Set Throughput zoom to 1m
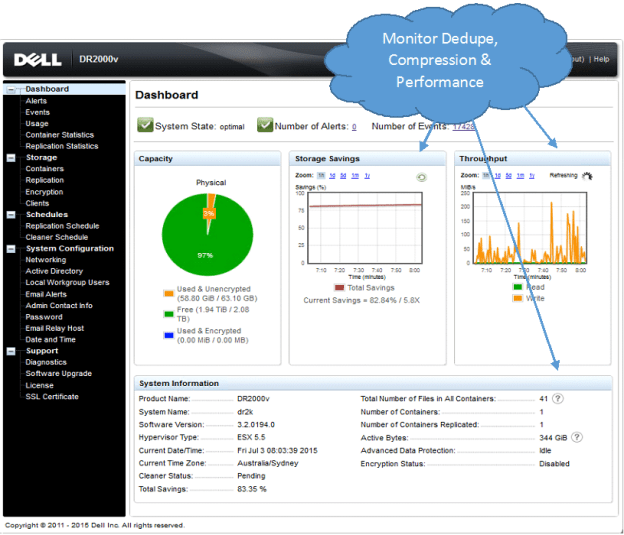The width and height of the screenshot is (624, 535). [x=520, y=176]
